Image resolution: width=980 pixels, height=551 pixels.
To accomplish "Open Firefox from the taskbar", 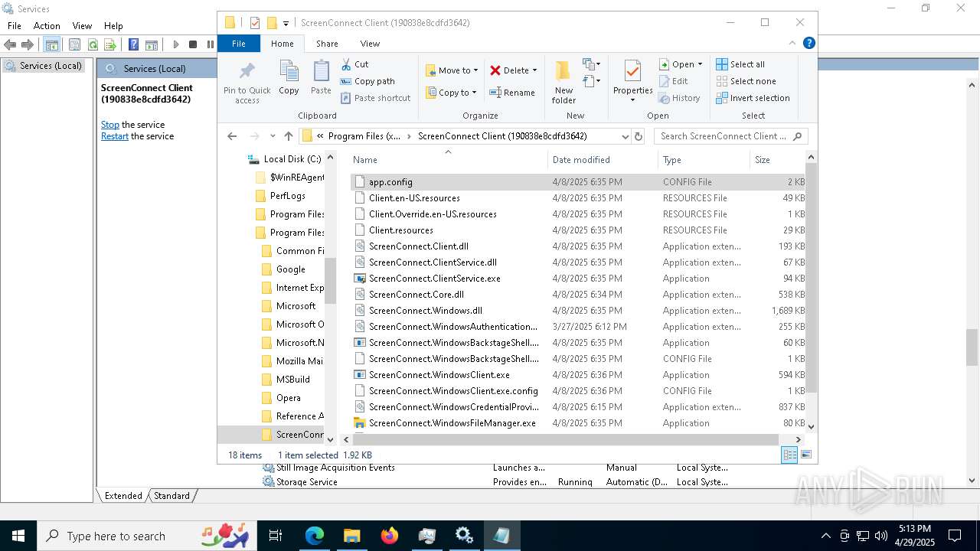I will click(x=390, y=536).
